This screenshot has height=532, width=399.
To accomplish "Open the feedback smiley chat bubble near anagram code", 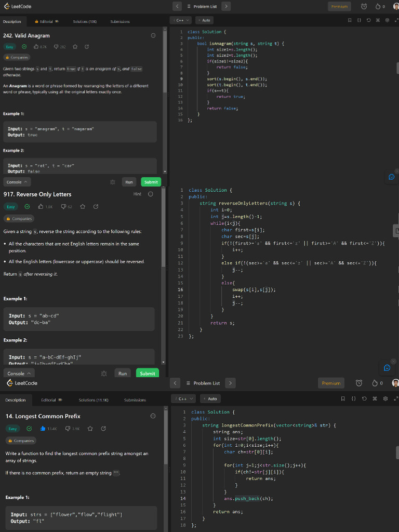I will click(x=392, y=177).
